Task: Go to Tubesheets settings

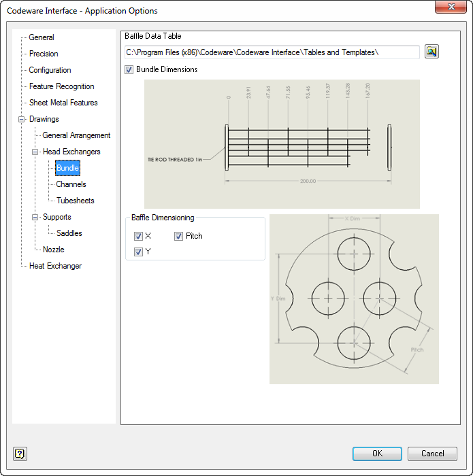Action: point(75,201)
